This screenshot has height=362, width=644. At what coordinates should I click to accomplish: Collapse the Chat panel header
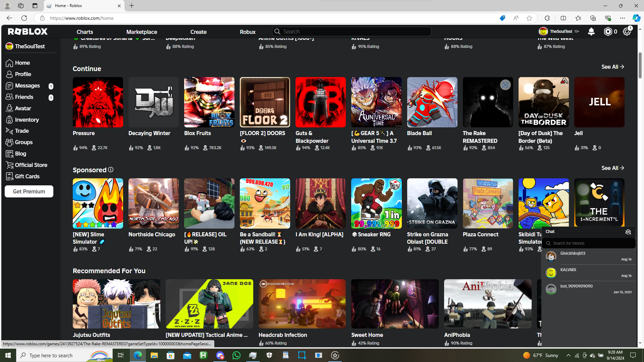pyautogui.click(x=584, y=232)
